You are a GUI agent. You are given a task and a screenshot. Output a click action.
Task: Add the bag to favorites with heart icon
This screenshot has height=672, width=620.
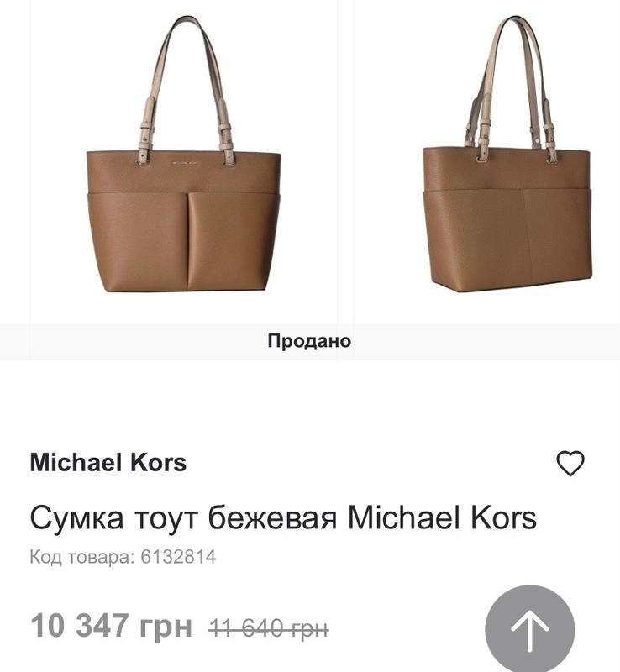570,463
